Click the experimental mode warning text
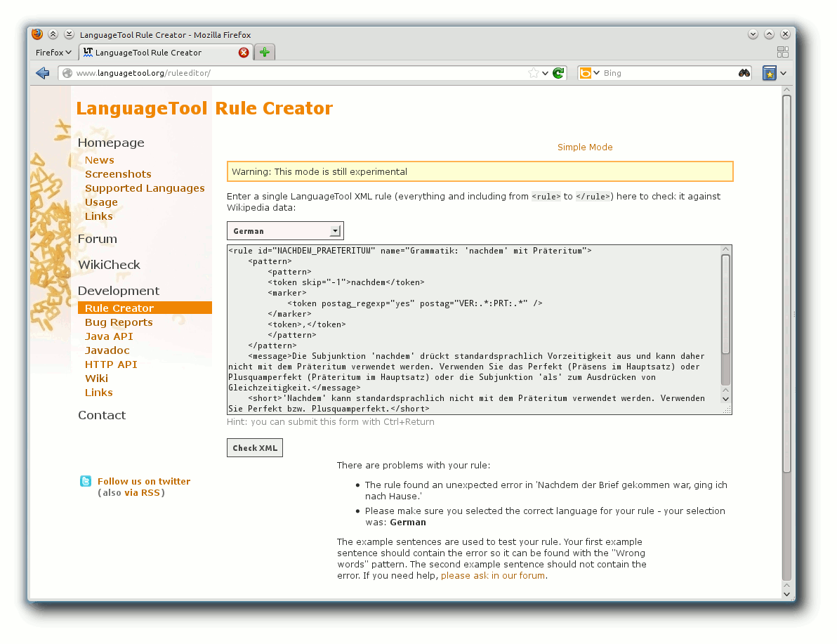This screenshot has height=644, width=837. click(x=319, y=171)
